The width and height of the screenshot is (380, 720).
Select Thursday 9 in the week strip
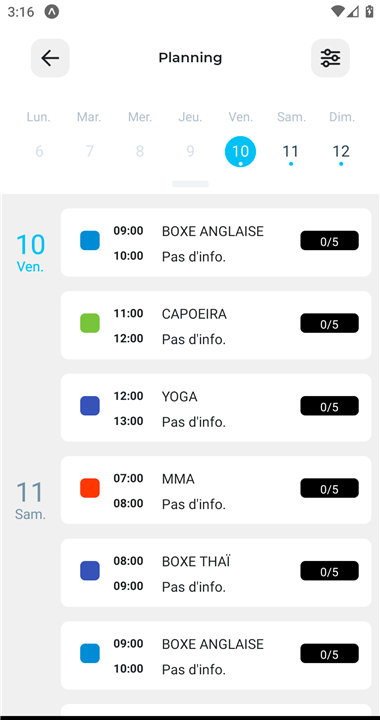[190, 152]
